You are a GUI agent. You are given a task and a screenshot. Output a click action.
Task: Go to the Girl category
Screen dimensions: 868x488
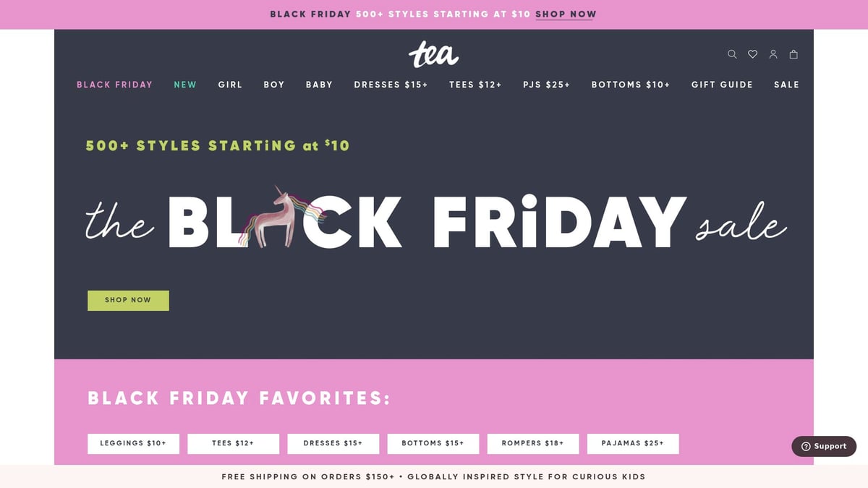pos(230,85)
